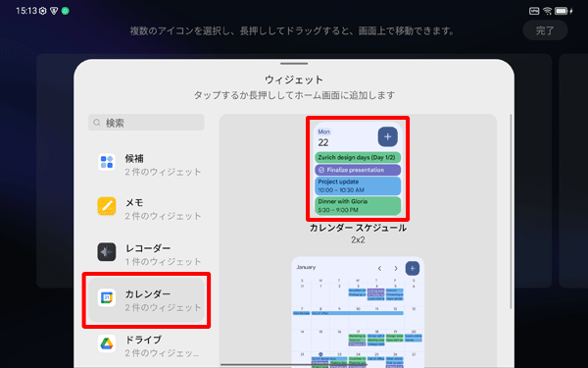The width and height of the screenshot is (588, 368).
Task: Open the ドライブ widget category
Action: tap(146, 345)
